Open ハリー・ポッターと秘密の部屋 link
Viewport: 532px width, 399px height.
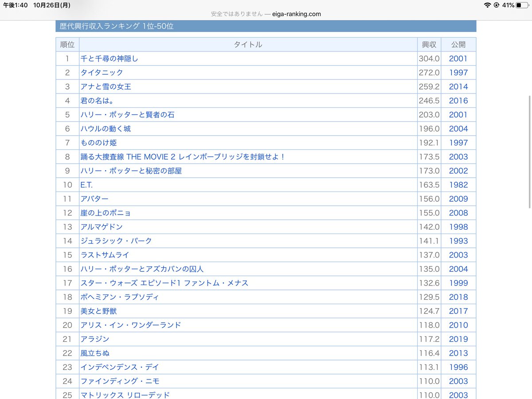click(x=131, y=171)
